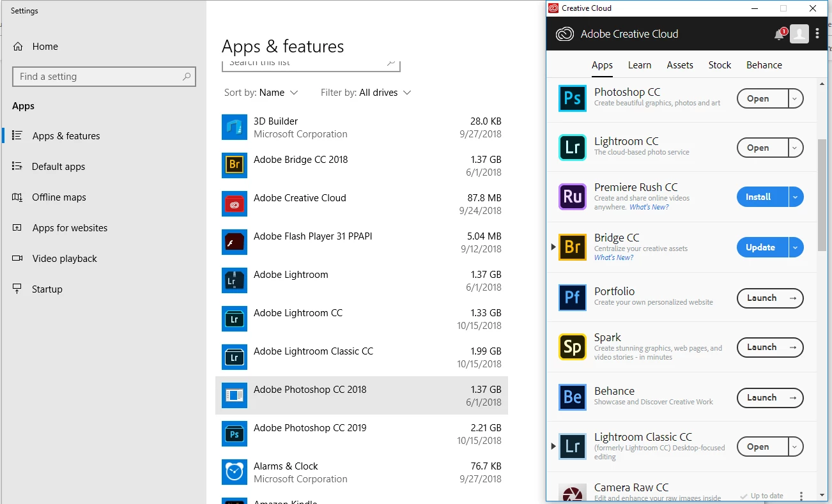Install Premiere Rush CC

point(762,197)
